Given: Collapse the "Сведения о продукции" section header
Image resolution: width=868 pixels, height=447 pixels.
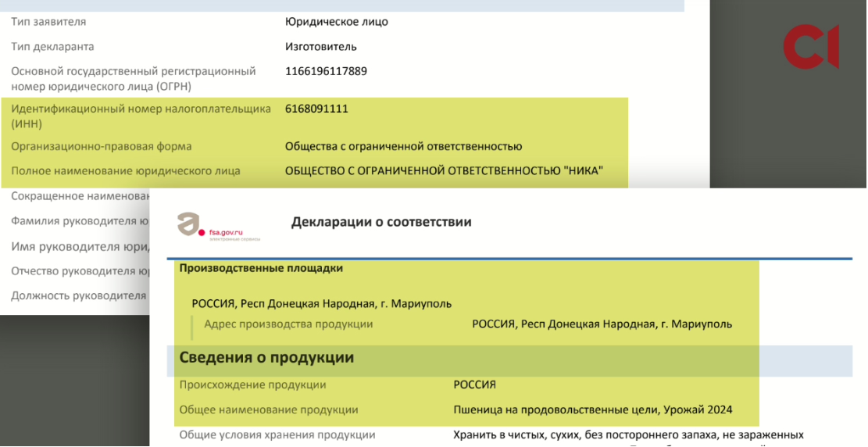Looking at the screenshot, I should pyautogui.click(x=266, y=358).
